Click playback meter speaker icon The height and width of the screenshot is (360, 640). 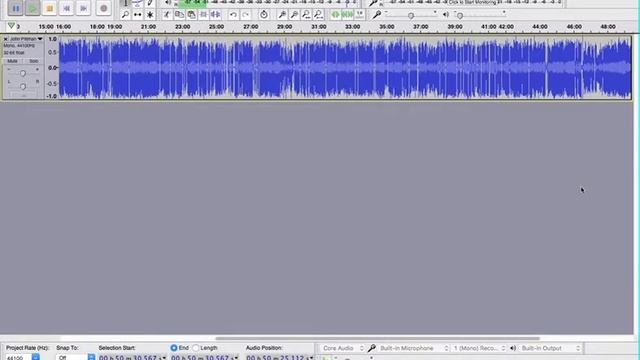click(168, 3)
